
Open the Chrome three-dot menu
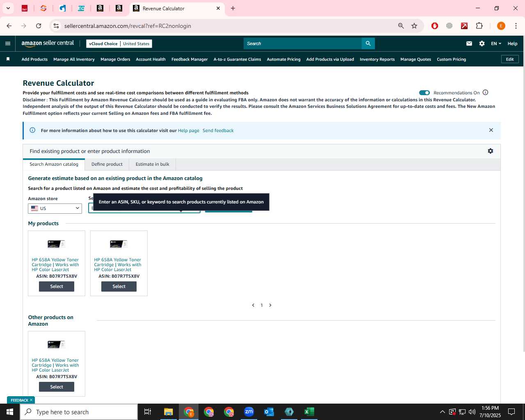click(x=516, y=26)
